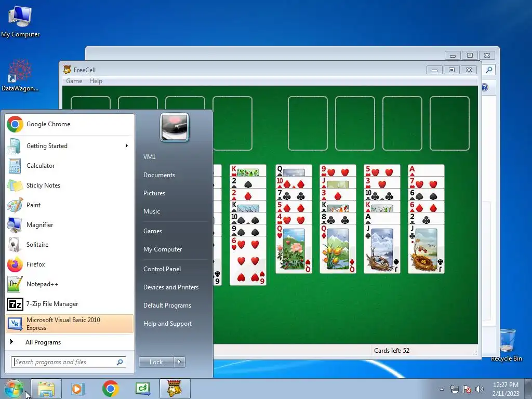The height and width of the screenshot is (399, 532).
Task: Open My Computer from Start menu
Action: (x=163, y=249)
